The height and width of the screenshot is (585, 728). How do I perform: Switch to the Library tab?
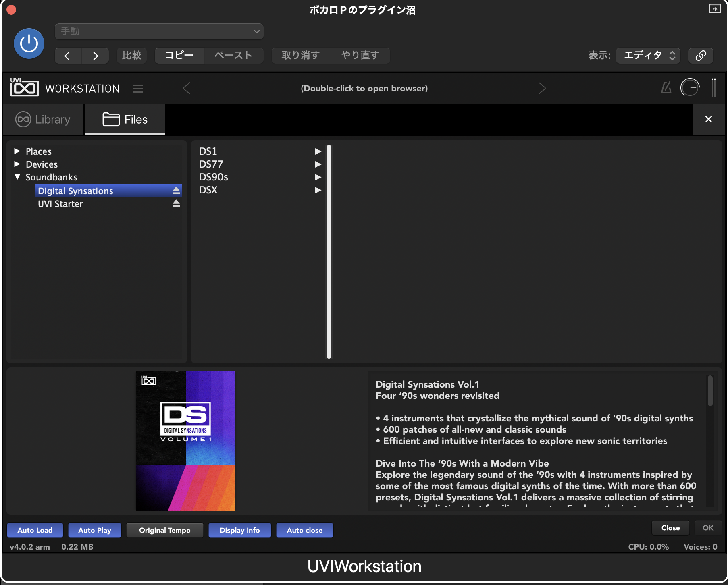tap(43, 120)
